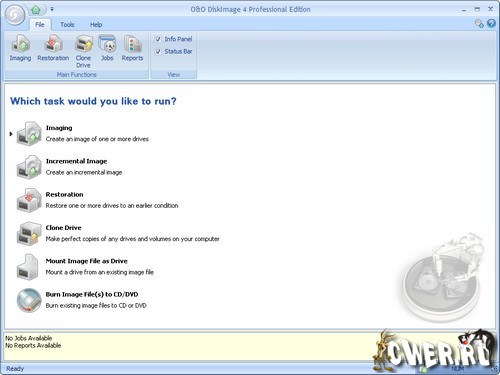
Task: Open the round application menu orb
Action: (15, 15)
